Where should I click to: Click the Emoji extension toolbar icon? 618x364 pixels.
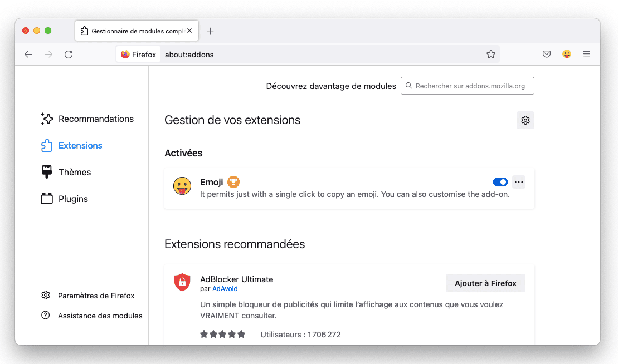(x=567, y=55)
